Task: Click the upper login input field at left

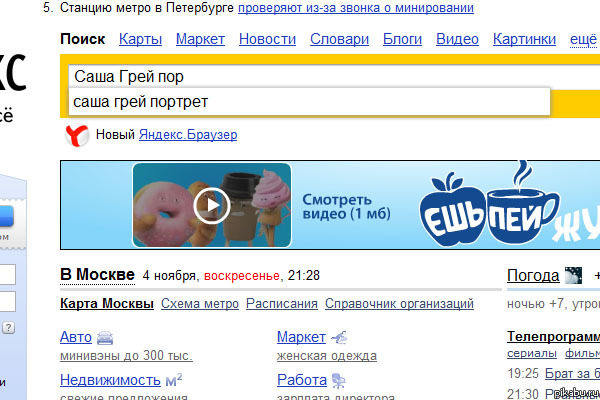Action: [x=7, y=274]
